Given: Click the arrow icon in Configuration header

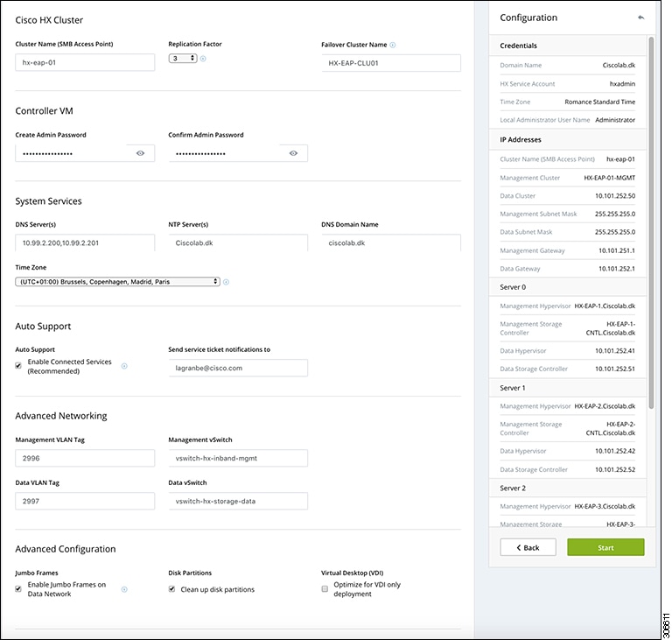Looking at the screenshot, I should 640,18.
